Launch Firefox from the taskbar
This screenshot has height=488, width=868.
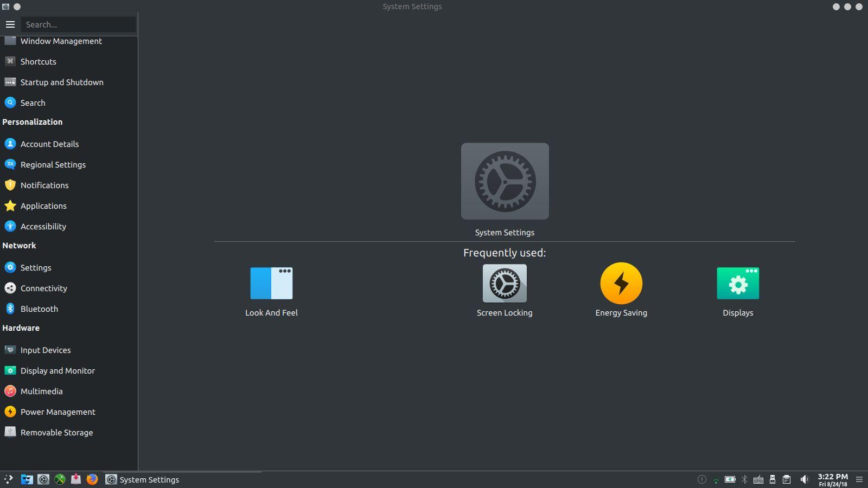(x=92, y=479)
